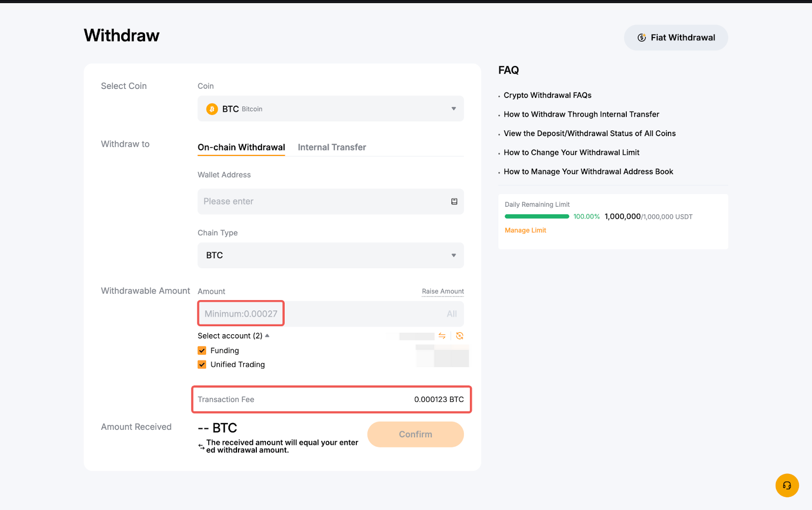This screenshot has width=812, height=510.
Task: Switch to the Internal Transfer tab
Action: tap(331, 147)
